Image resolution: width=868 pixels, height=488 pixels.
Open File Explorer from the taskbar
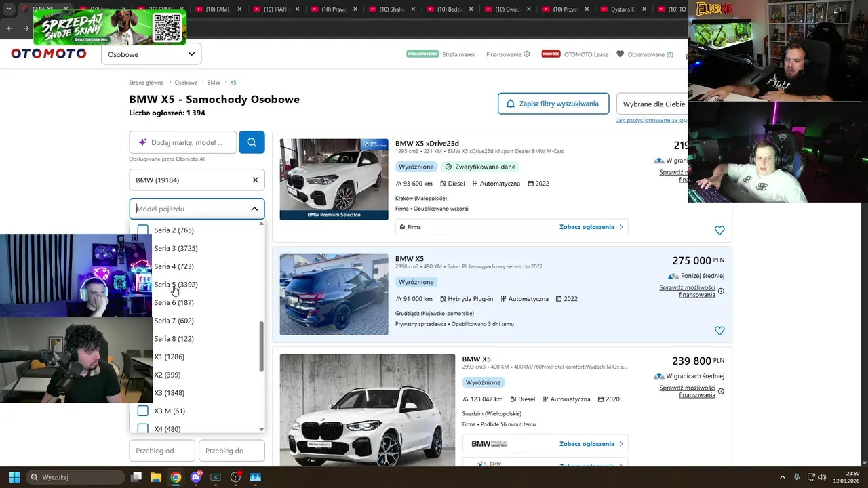156,477
